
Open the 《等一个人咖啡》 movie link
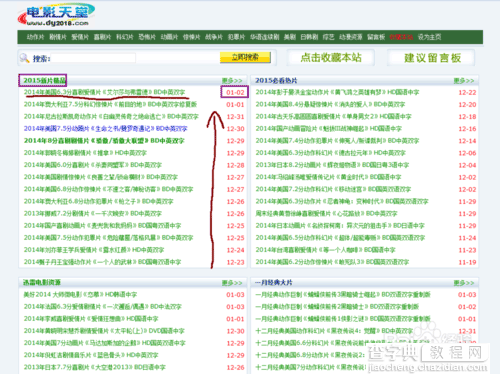click(x=325, y=250)
